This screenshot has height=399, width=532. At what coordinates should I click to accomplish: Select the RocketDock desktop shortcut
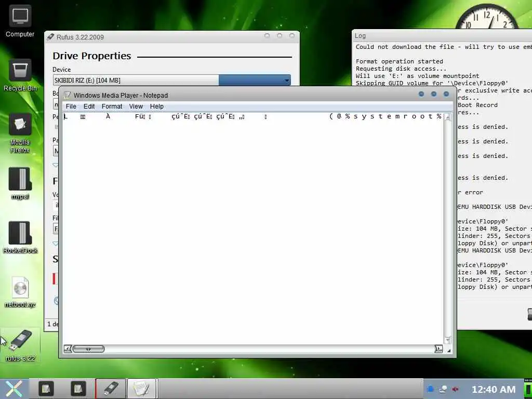[20, 237]
